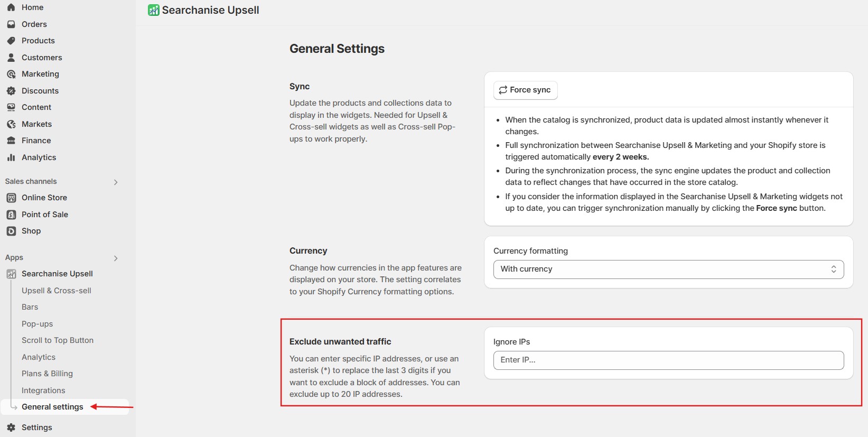Open Upsell & Cross-sell submenu item
This screenshot has width=868, height=437.
click(x=57, y=291)
